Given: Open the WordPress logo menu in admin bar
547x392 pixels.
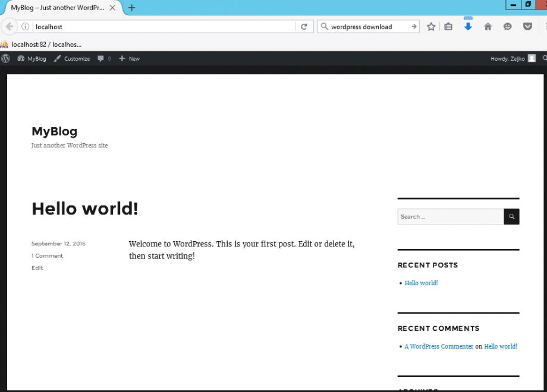Looking at the screenshot, I should click(5, 58).
